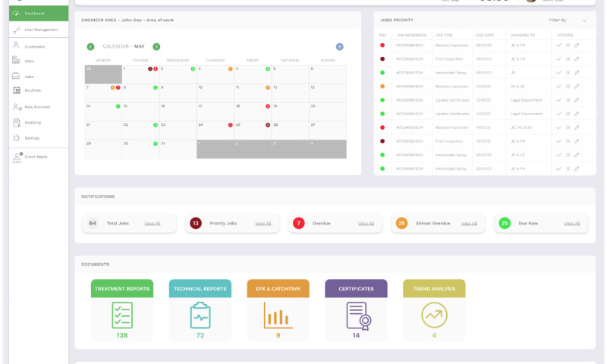Click the Invoicing document icon
The image size is (607, 364).
[16, 123]
